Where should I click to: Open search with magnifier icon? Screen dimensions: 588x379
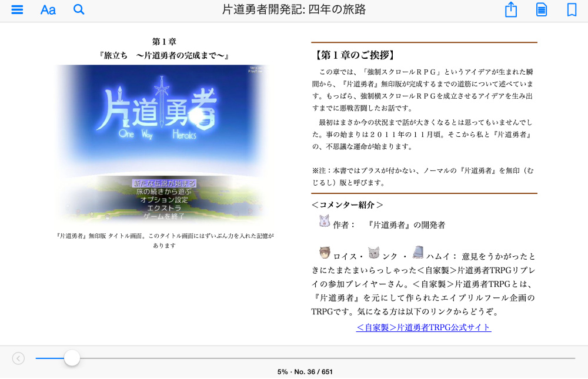tap(79, 9)
